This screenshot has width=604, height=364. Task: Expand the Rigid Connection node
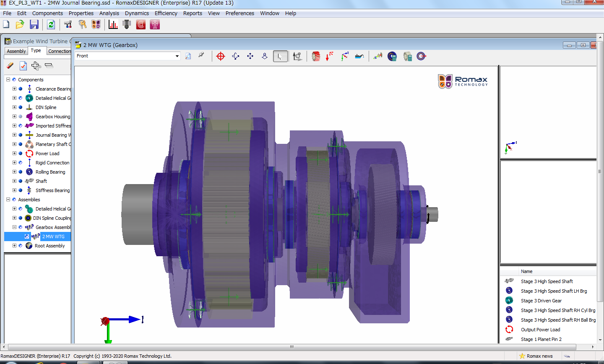coord(14,163)
